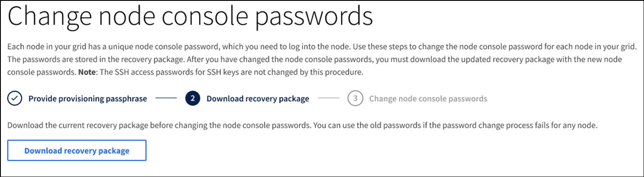Click the sentence starting "After you have changed"
The image size is (644, 177).
pos(387,59)
